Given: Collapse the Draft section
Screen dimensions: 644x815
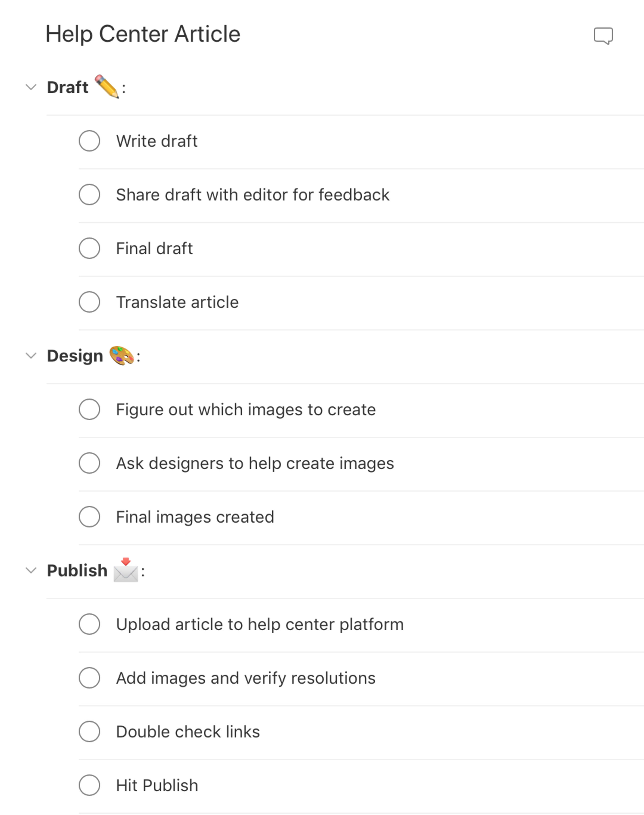Looking at the screenshot, I should (31, 87).
